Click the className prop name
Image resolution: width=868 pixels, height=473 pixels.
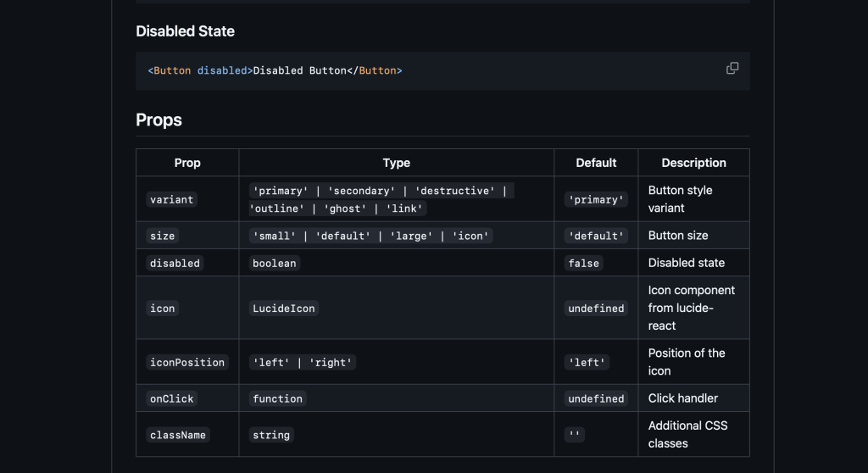[x=177, y=435]
